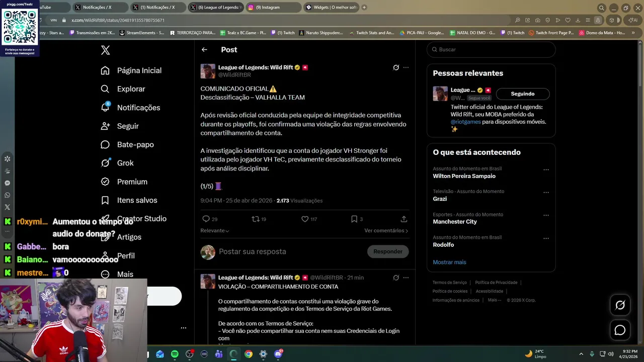
Task: Click the Responder button
Action: pos(388,251)
